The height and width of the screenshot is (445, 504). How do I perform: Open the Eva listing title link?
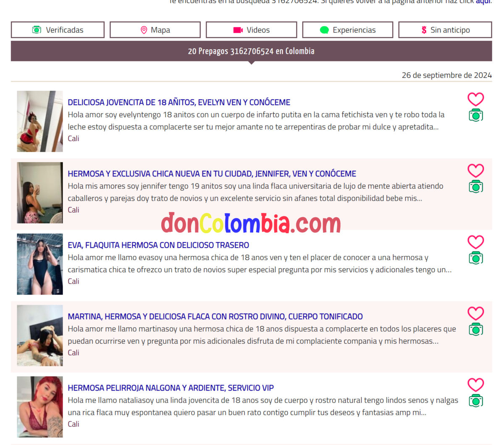click(x=158, y=245)
